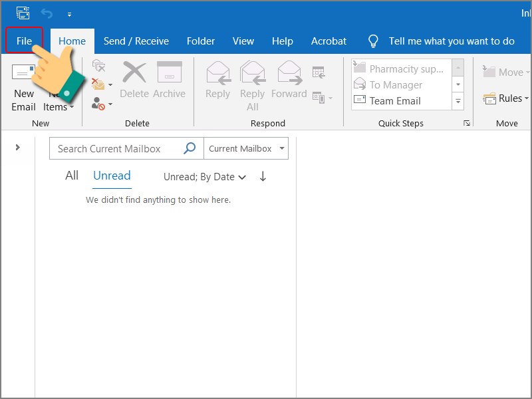Show All messages filter
Viewport: 532px width, 399px height.
(x=72, y=176)
